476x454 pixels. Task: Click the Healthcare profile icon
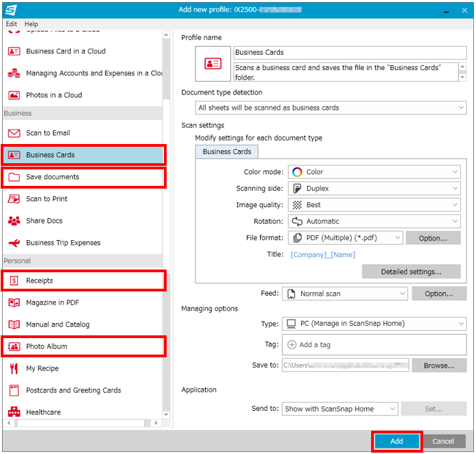[x=14, y=412]
